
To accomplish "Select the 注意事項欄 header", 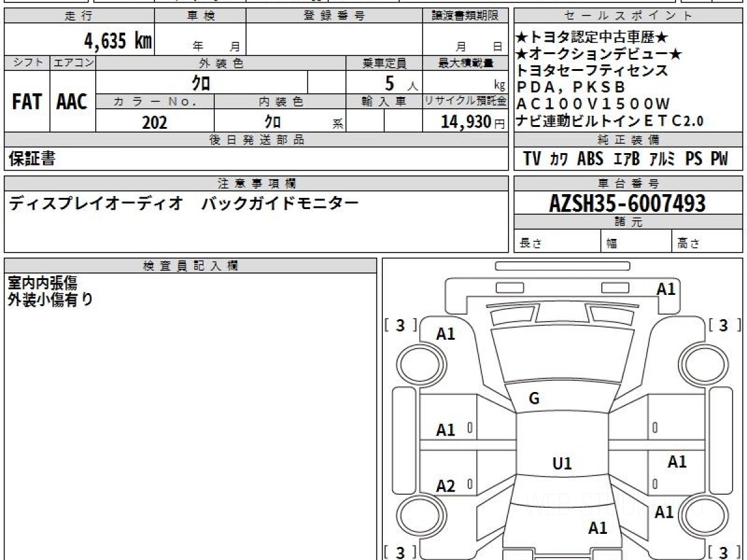I will pos(256,184).
